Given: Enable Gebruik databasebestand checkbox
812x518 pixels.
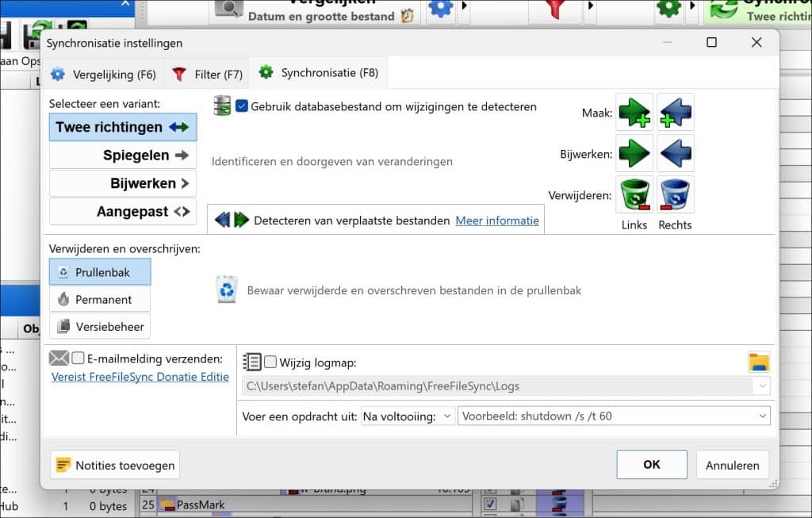Looking at the screenshot, I should click(x=242, y=106).
